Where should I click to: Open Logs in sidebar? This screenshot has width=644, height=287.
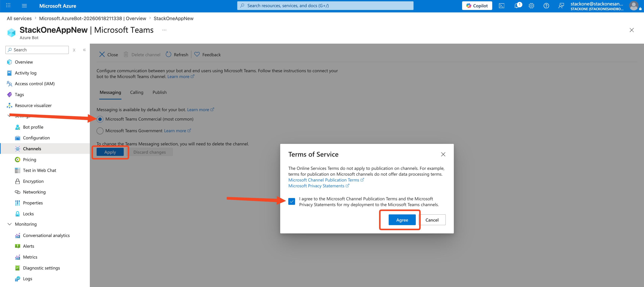[27, 279]
